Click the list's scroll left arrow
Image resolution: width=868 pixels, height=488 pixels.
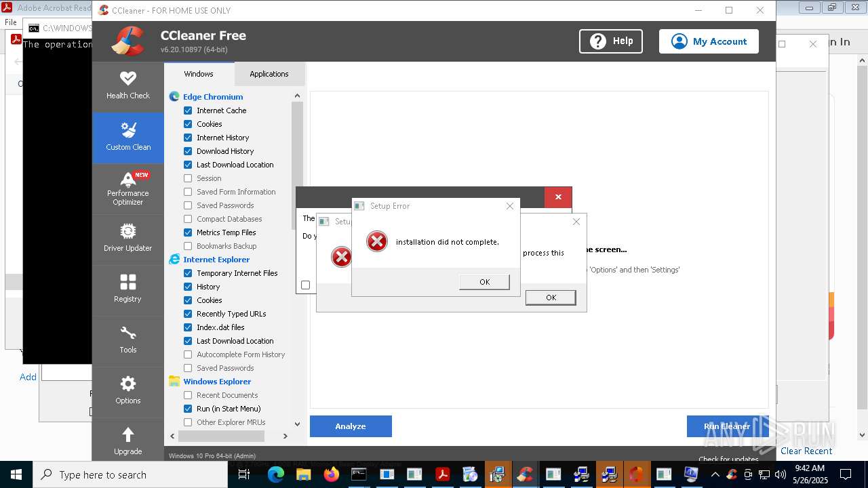tap(172, 436)
